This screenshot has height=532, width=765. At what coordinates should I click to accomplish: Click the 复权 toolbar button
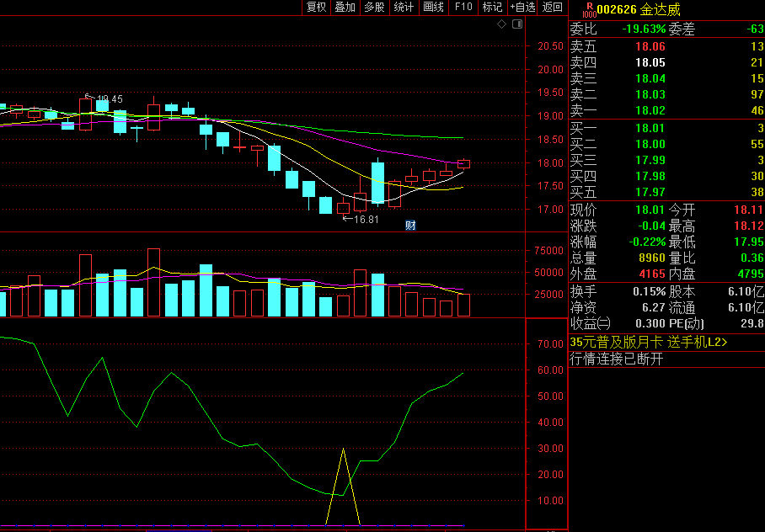(316, 8)
